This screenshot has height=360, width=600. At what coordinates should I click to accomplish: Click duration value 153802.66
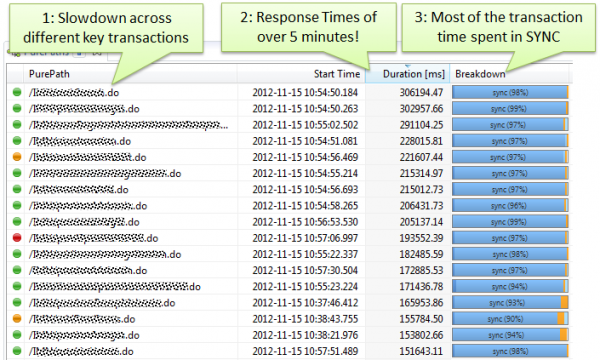(421, 335)
